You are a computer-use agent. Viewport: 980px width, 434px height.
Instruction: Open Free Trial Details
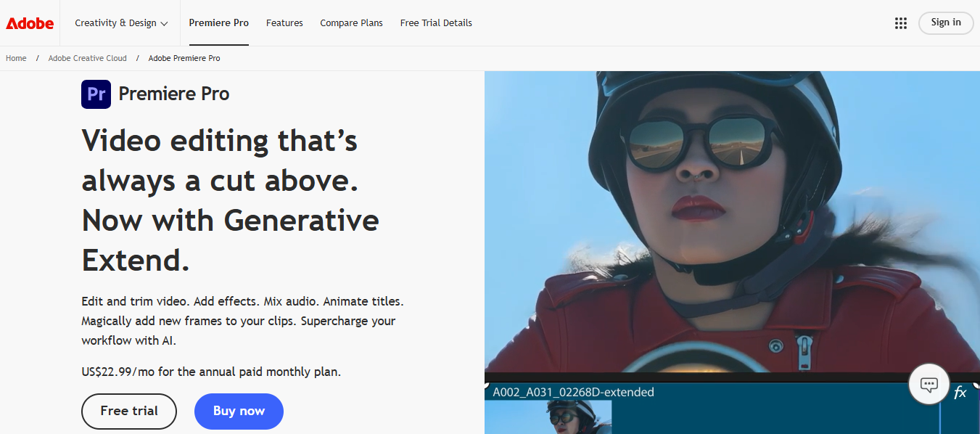pos(436,23)
